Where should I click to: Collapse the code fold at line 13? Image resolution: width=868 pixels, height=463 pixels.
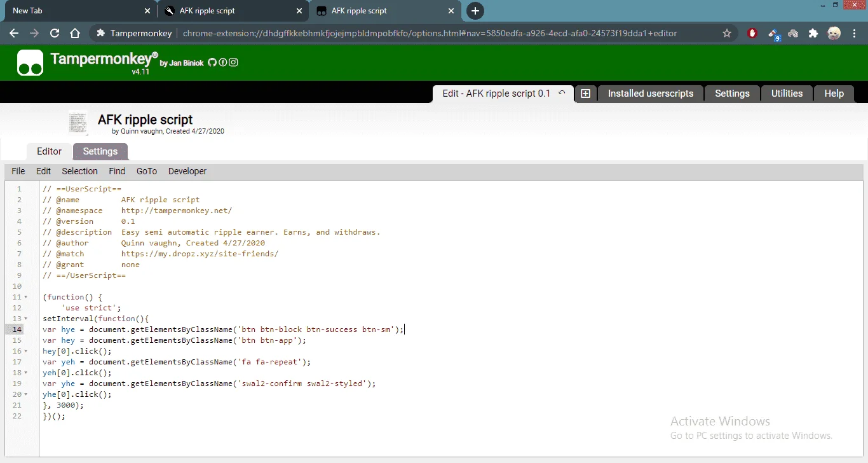click(25, 319)
